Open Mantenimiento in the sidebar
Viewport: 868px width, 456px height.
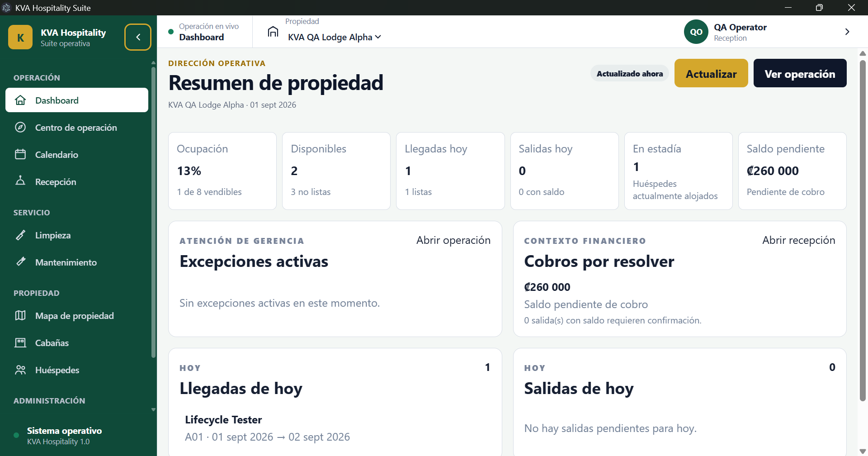77,262
